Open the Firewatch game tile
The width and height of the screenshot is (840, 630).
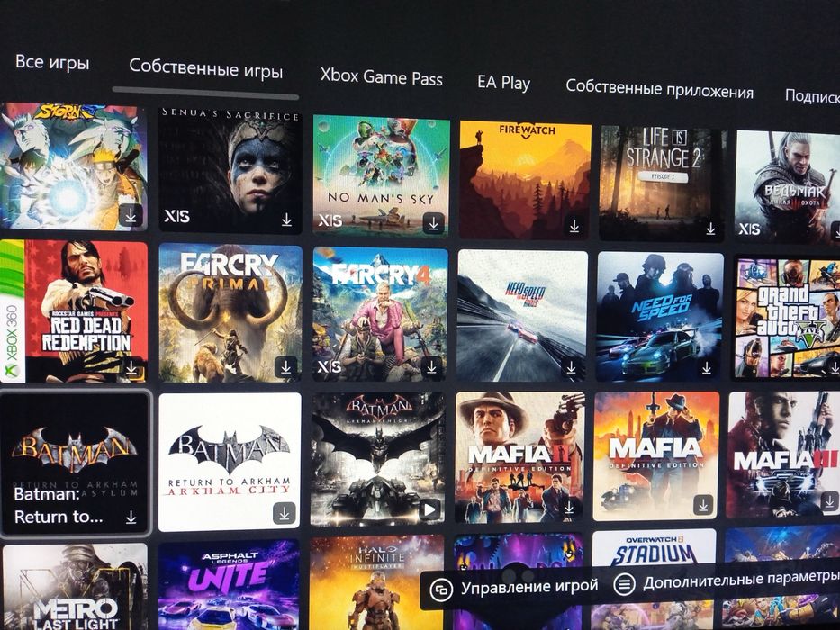[x=525, y=180]
